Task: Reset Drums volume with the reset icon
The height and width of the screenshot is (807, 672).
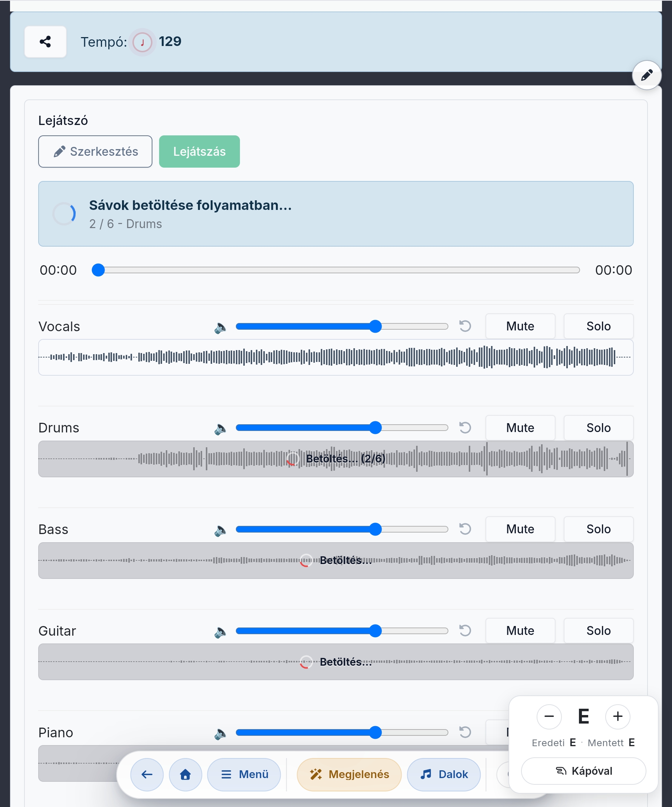Action: [x=465, y=428]
